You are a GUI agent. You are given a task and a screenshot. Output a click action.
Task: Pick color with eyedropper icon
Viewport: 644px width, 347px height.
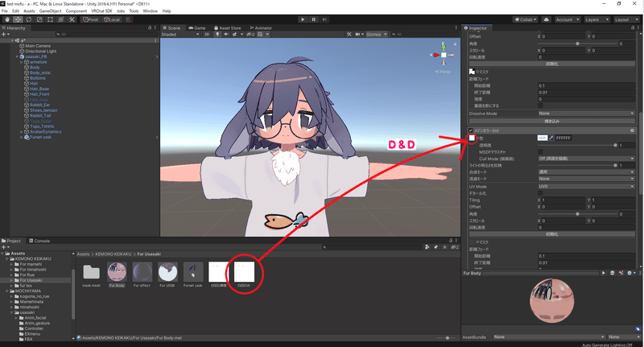[x=551, y=138]
